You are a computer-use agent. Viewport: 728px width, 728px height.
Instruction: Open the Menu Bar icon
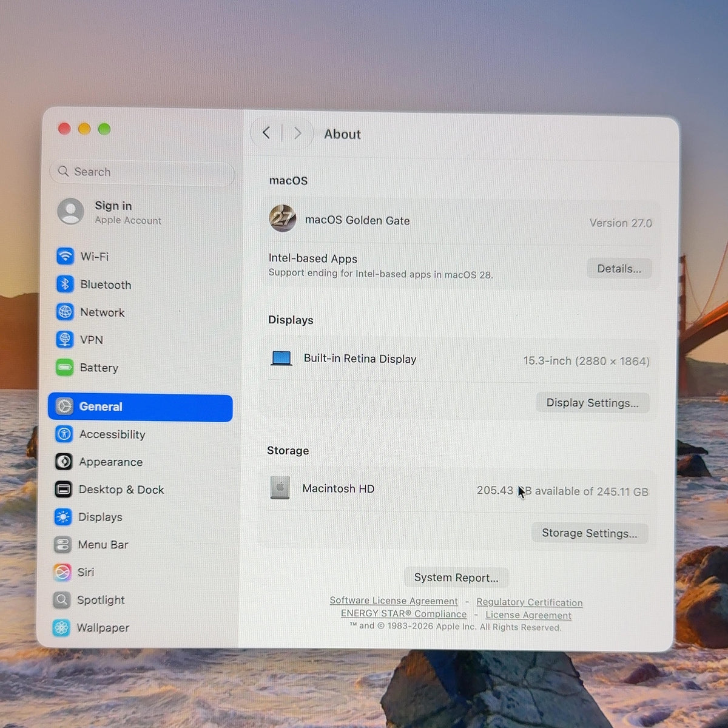pos(62,544)
